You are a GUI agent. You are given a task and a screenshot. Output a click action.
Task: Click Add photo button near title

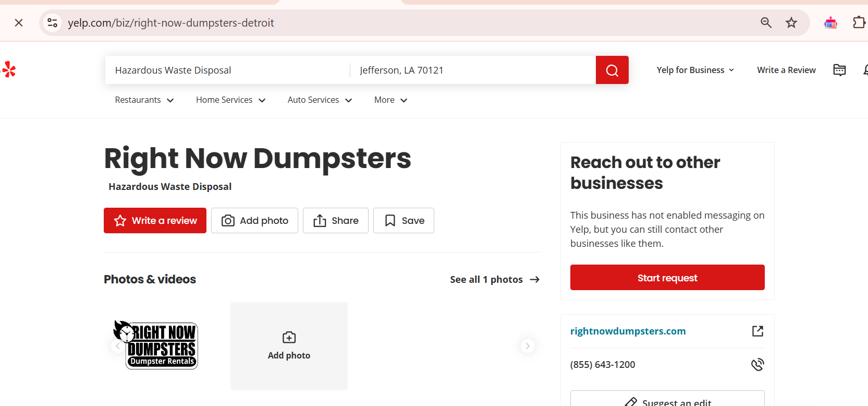coord(254,221)
